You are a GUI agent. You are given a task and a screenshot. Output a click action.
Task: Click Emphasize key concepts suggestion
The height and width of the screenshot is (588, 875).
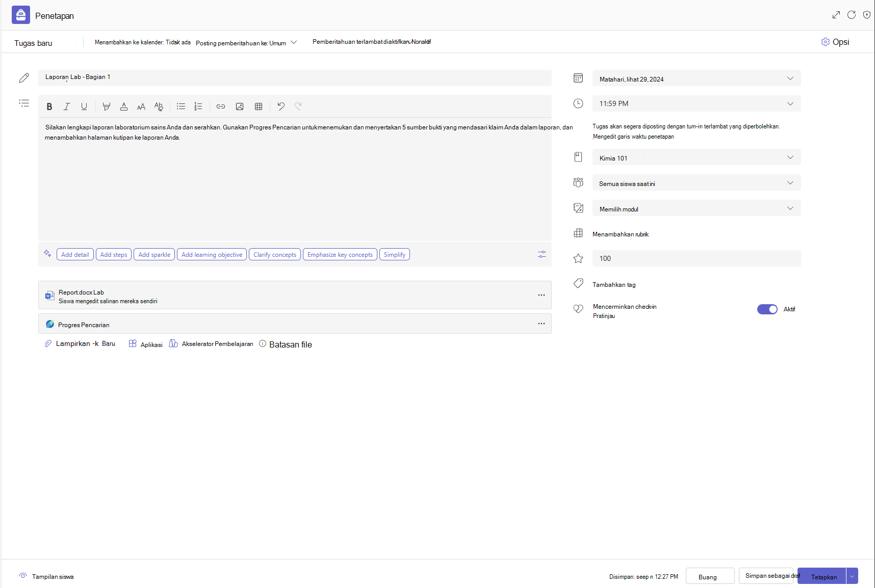(x=340, y=254)
